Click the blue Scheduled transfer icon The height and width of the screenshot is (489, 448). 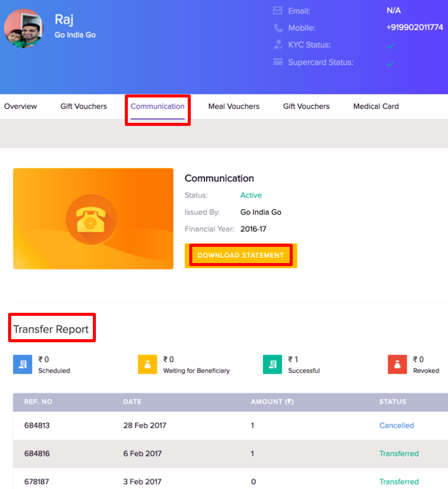tap(22, 364)
